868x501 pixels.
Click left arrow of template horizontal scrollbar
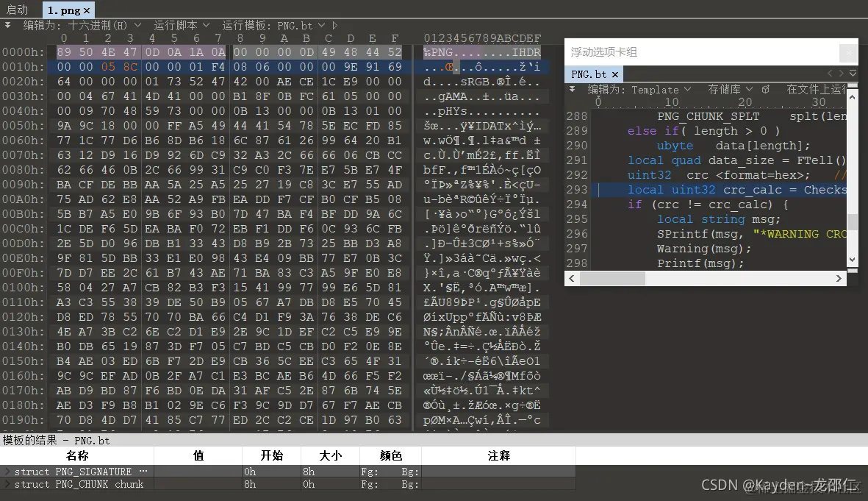(572, 279)
